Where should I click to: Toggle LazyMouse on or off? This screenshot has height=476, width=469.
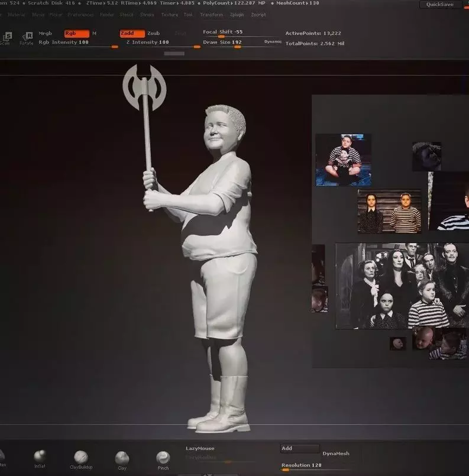point(200,448)
